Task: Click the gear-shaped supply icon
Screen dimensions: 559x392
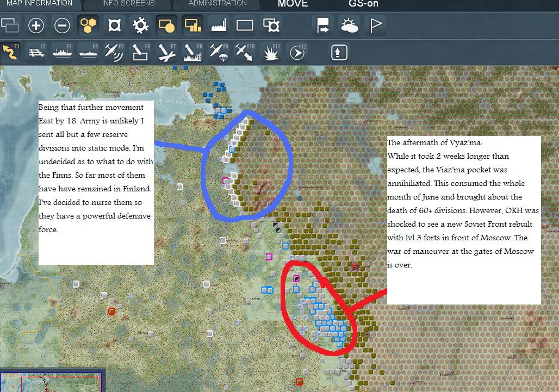Action: [140, 26]
